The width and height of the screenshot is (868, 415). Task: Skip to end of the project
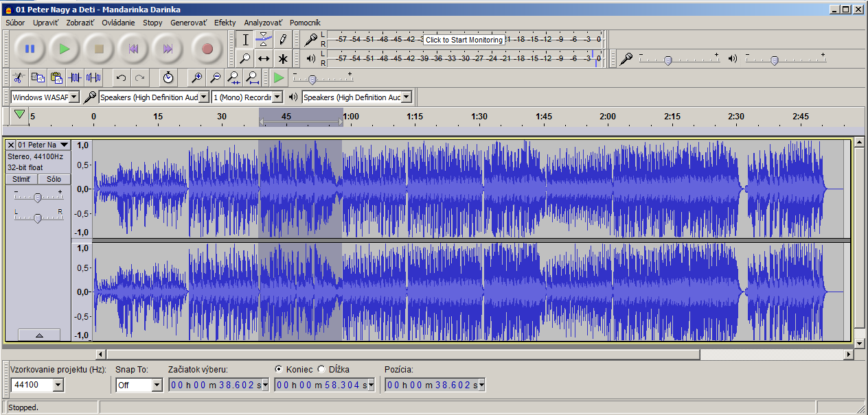click(x=168, y=49)
